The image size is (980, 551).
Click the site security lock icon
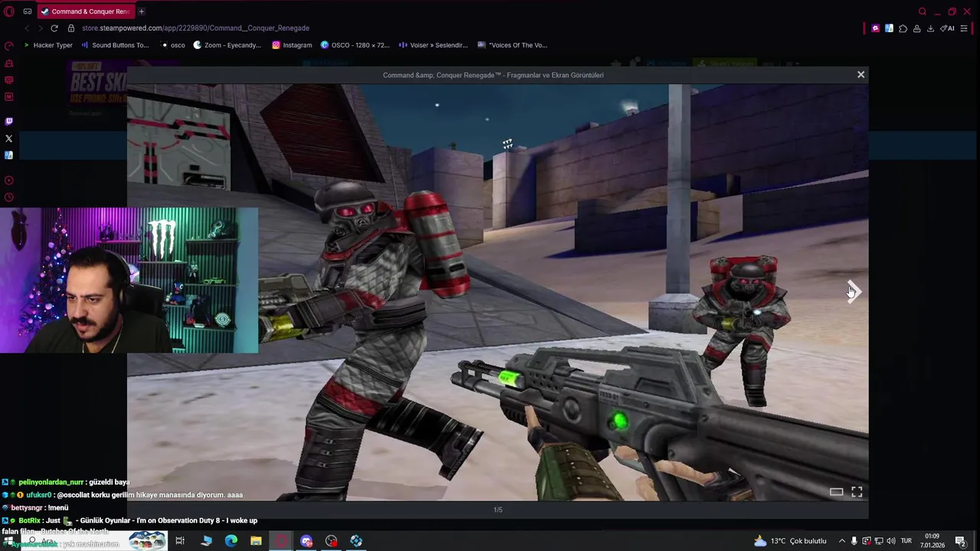coord(71,28)
